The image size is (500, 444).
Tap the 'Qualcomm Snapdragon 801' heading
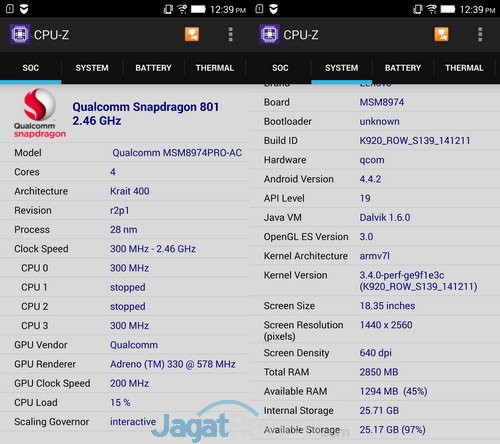[146, 107]
